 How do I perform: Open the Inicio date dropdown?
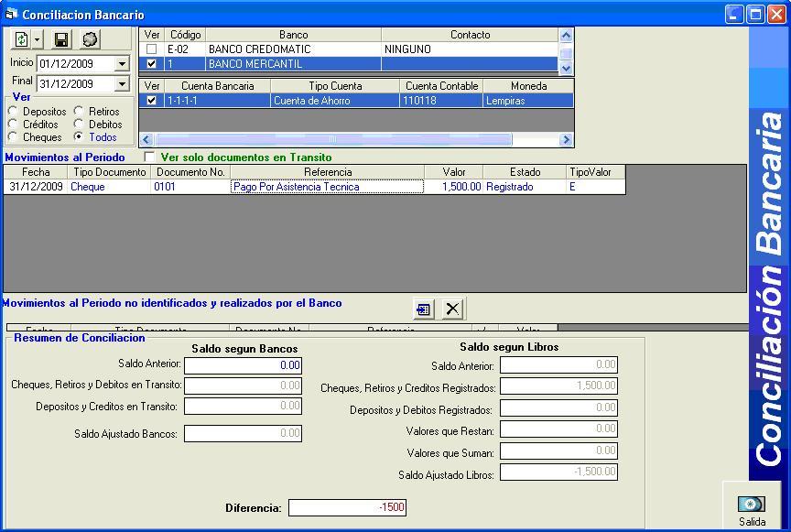tap(122, 63)
